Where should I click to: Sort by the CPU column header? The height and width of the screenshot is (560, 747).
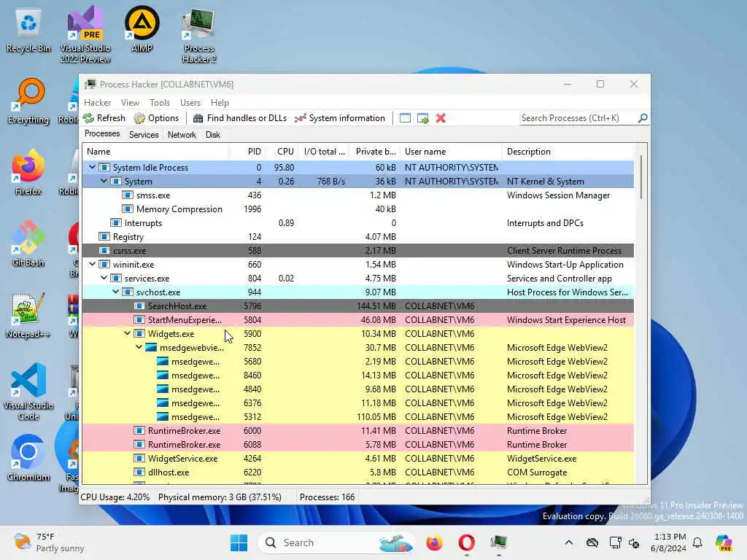282,152
